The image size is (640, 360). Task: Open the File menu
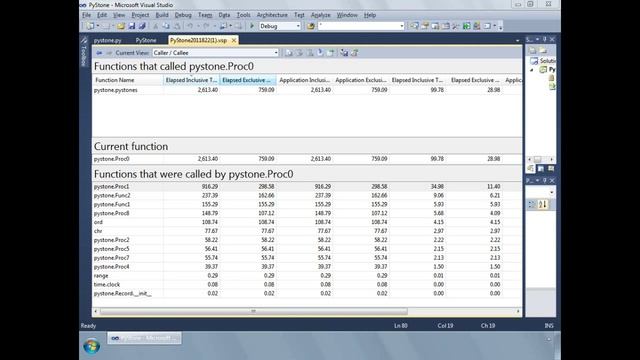[x=87, y=15]
